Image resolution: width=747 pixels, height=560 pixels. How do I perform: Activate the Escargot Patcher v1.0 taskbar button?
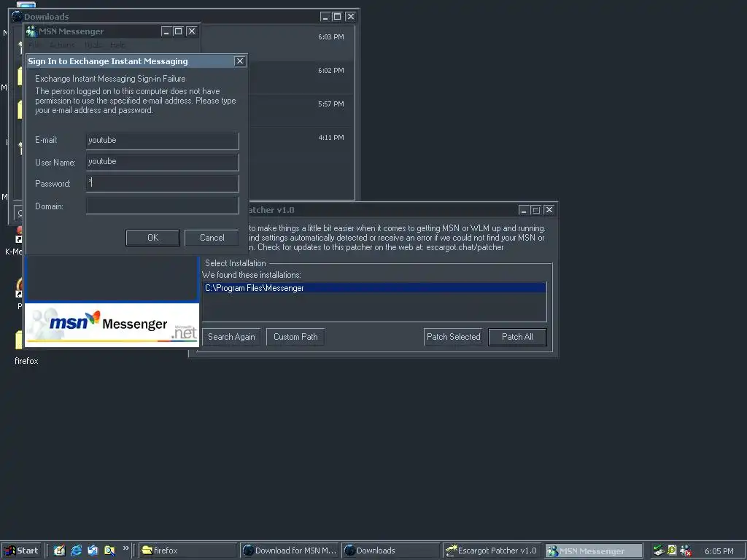(x=492, y=551)
